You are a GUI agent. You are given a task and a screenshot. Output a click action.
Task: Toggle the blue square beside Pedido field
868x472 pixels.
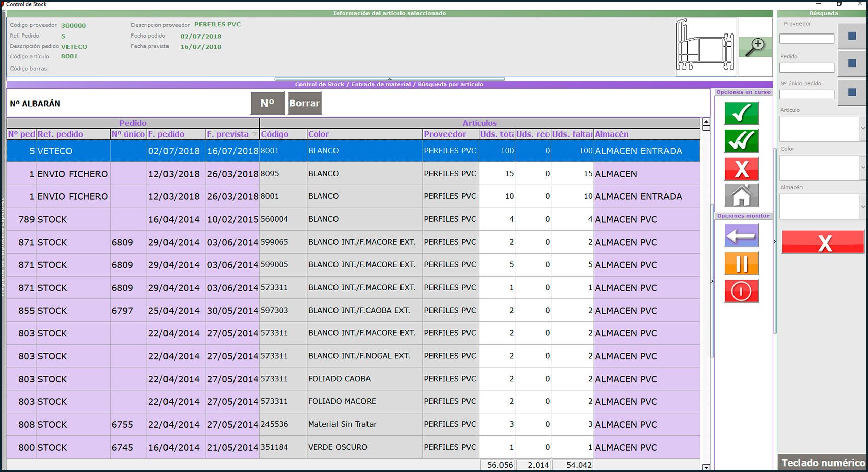coord(852,63)
